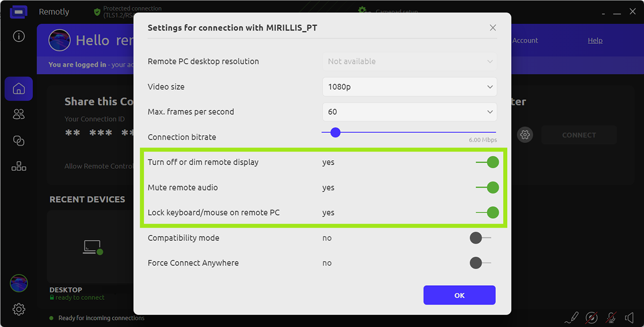
Task: Open the settings gear in sidebar
Action: click(19, 309)
